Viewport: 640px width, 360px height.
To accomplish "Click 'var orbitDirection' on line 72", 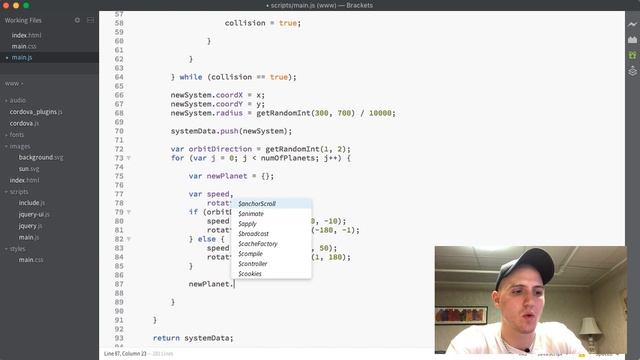I will (211, 149).
